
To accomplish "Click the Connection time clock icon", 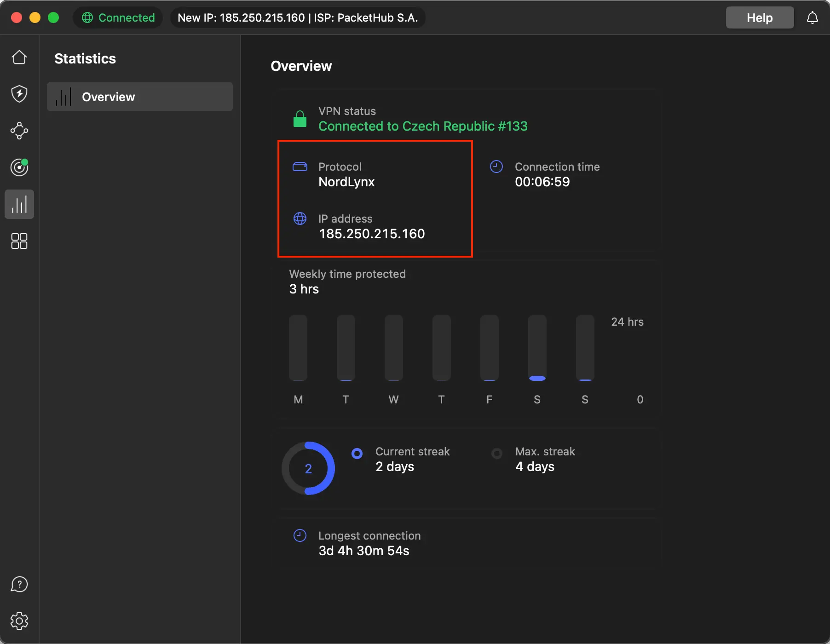I will 496,167.
